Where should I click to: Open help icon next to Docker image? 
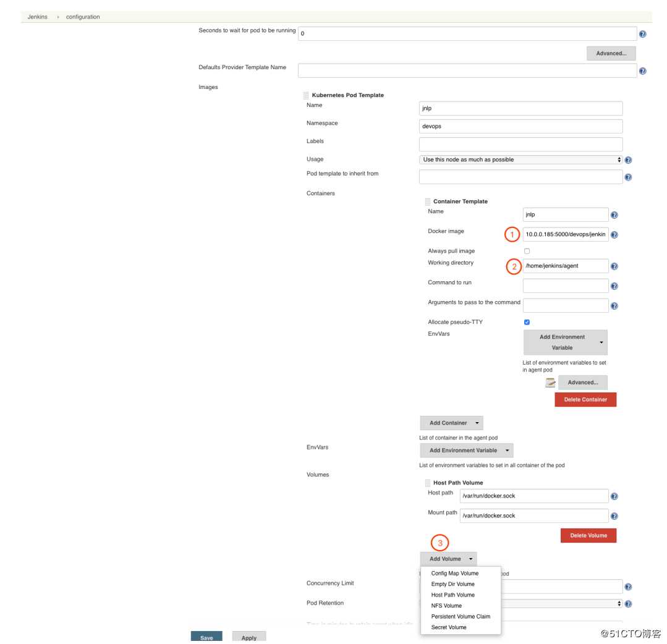point(614,235)
